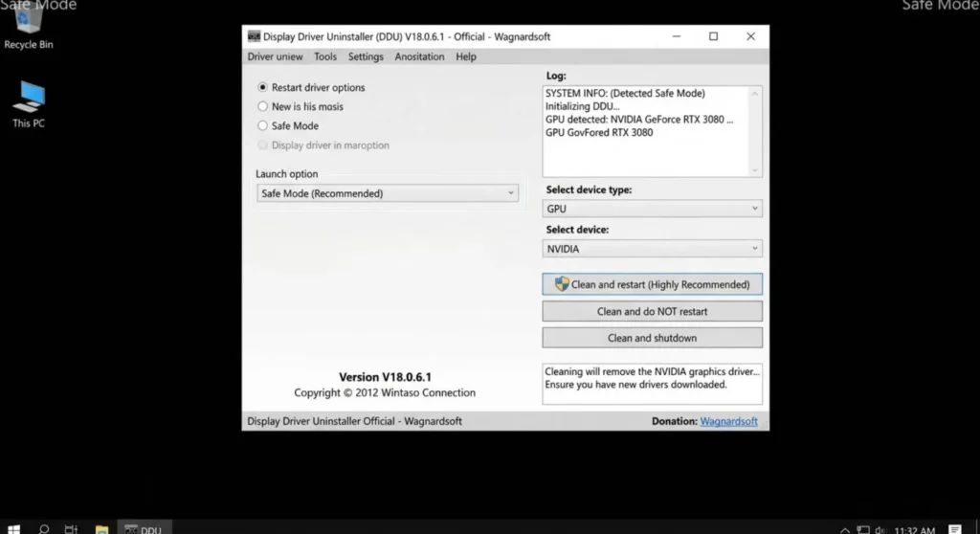Expand Launch option Safe Mode dropdown
This screenshot has width=980, height=534.
click(387, 193)
